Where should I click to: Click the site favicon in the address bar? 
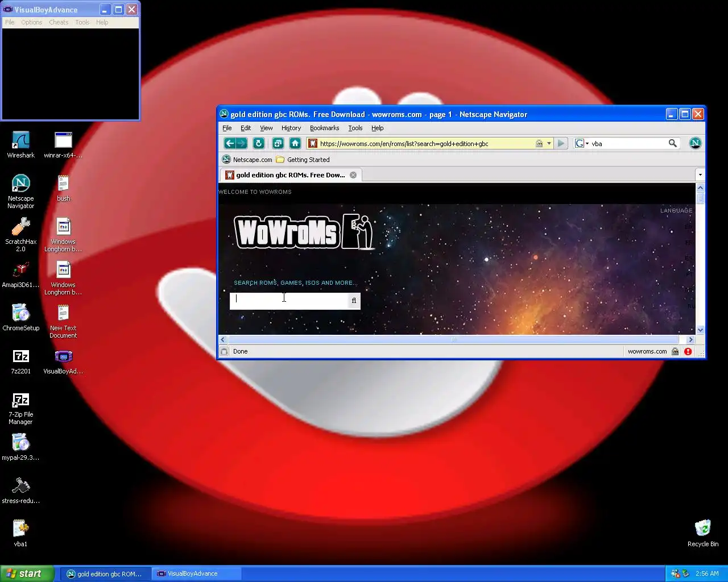click(x=312, y=143)
